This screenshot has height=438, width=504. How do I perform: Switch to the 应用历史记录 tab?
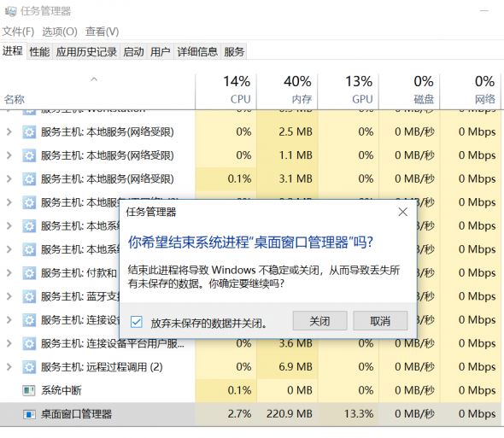click(86, 51)
